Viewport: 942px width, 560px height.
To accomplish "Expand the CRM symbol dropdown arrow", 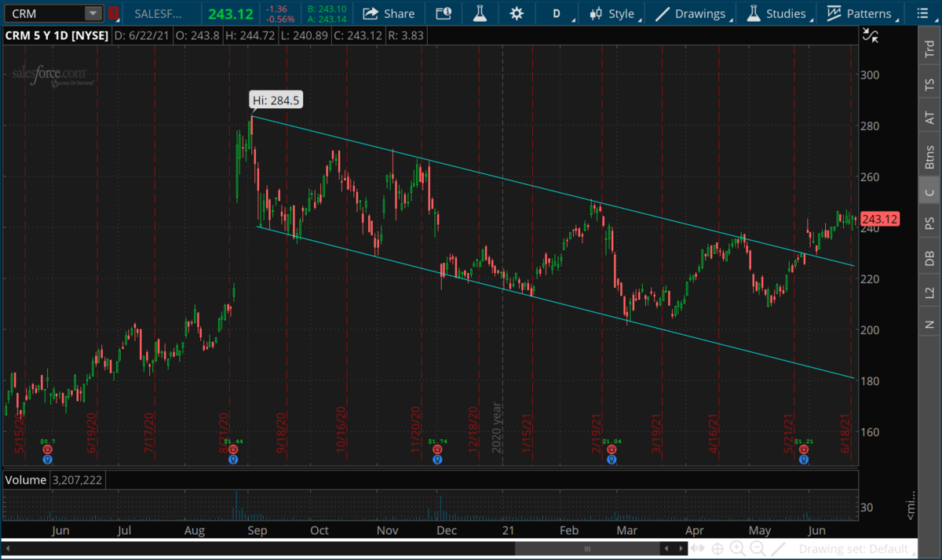I will [x=93, y=13].
